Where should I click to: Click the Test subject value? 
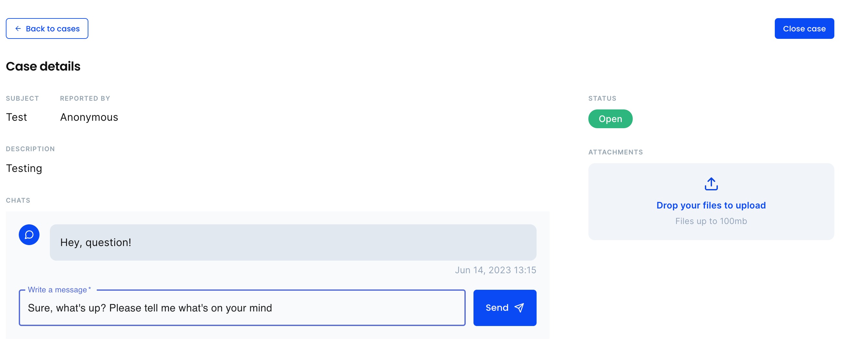(17, 117)
